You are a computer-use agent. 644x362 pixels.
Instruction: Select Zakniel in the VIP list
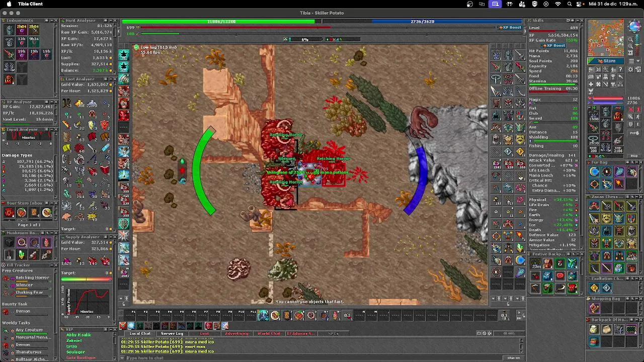(74, 340)
